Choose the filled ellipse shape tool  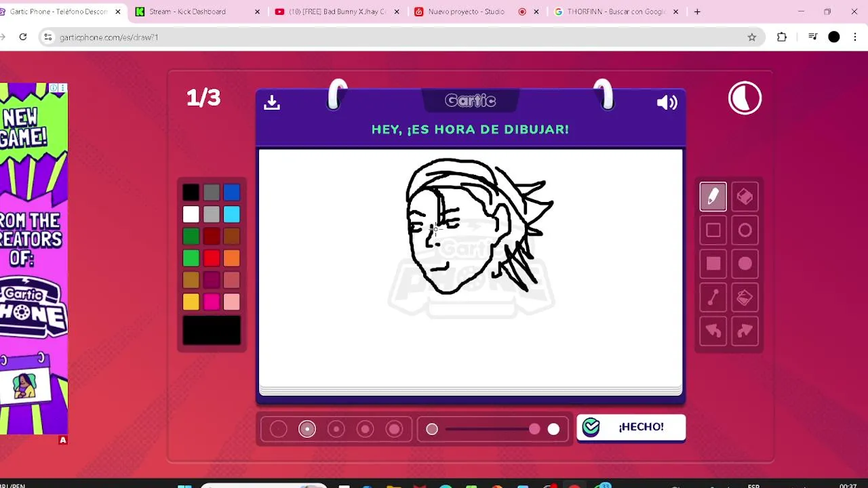745,264
